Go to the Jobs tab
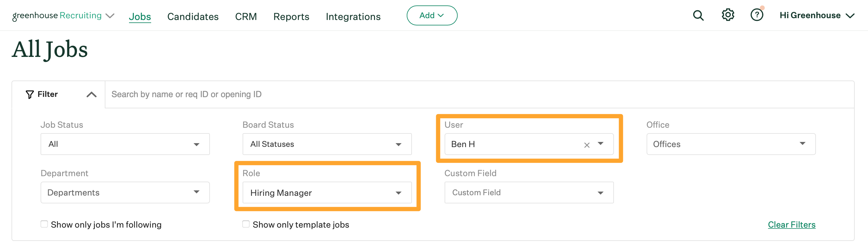Image resolution: width=868 pixels, height=250 pixels. [x=140, y=17]
